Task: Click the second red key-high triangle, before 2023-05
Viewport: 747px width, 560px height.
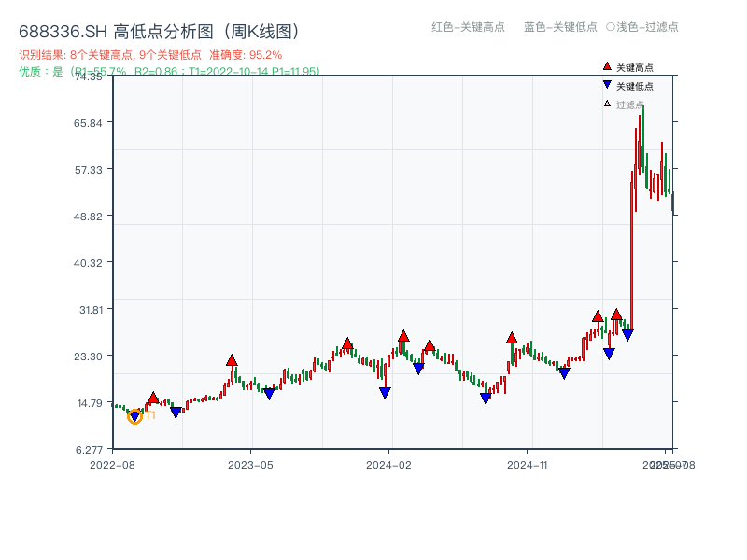Action: tap(232, 360)
